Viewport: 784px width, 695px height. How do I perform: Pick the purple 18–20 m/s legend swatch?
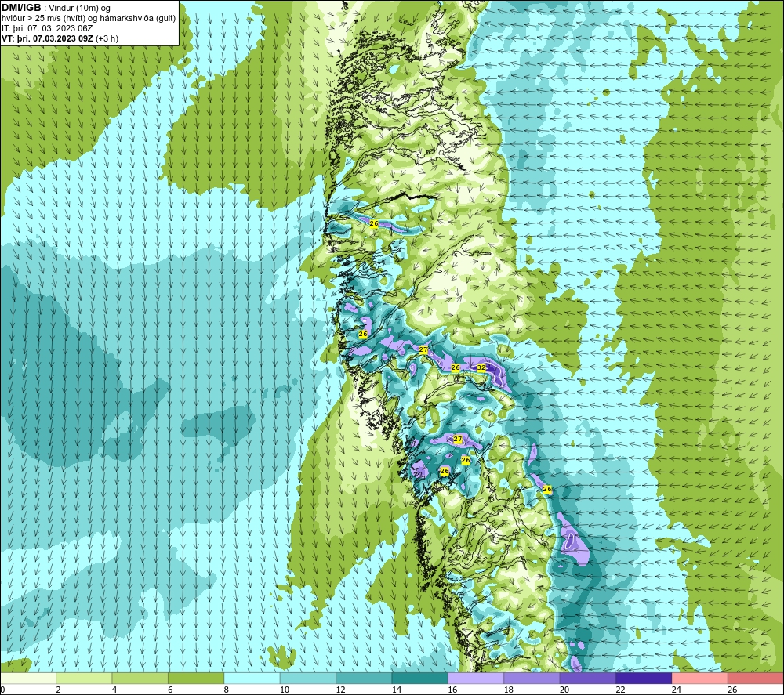click(x=532, y=678)
